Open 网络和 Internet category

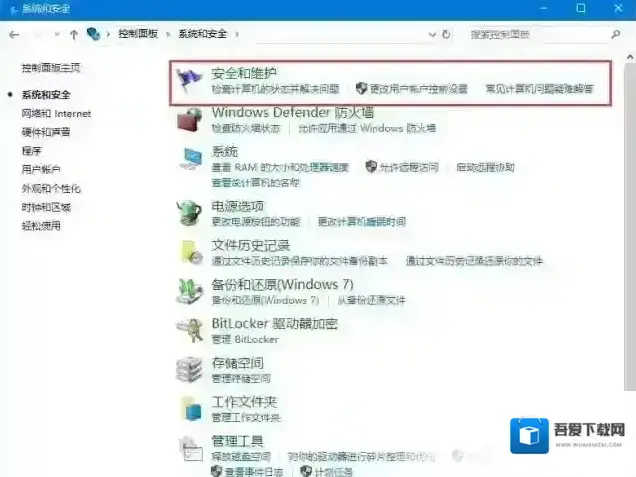56,114
